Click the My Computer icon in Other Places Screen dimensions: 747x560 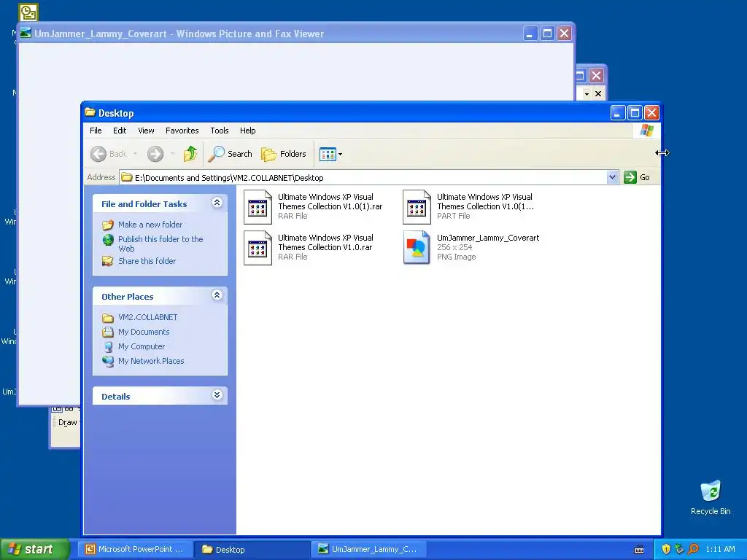click(108, 346)
